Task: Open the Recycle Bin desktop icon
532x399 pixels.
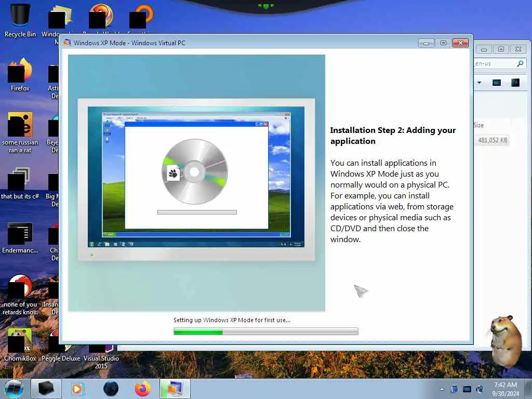Action: point(20,20)
